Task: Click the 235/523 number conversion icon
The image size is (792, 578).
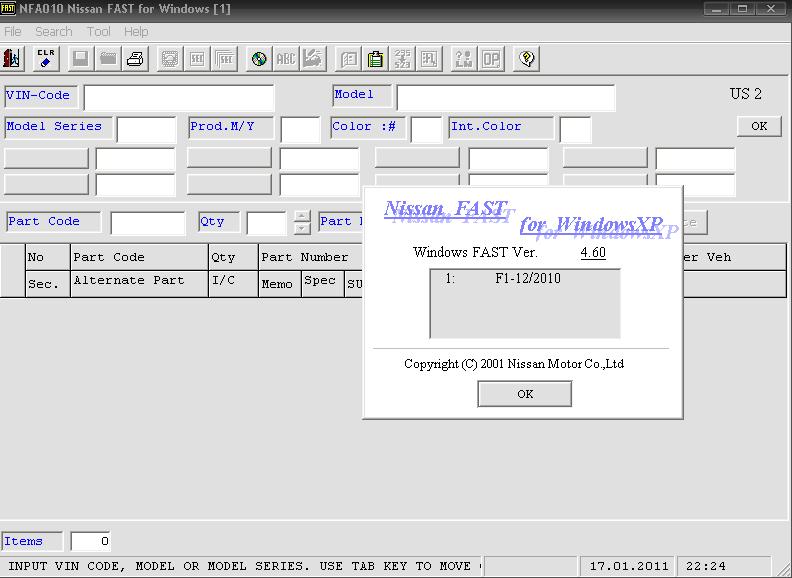Action: (x=403, y=59)
